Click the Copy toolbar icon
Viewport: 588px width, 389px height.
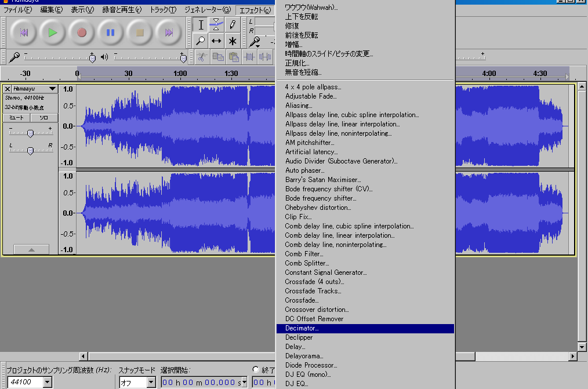pyautogui.click(x=218, y=57)
